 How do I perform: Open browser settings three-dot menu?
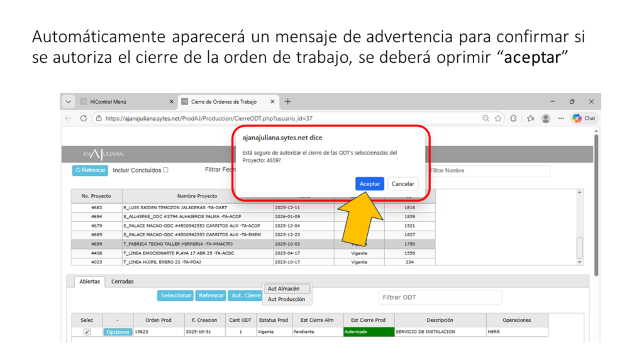coord(560,118)
